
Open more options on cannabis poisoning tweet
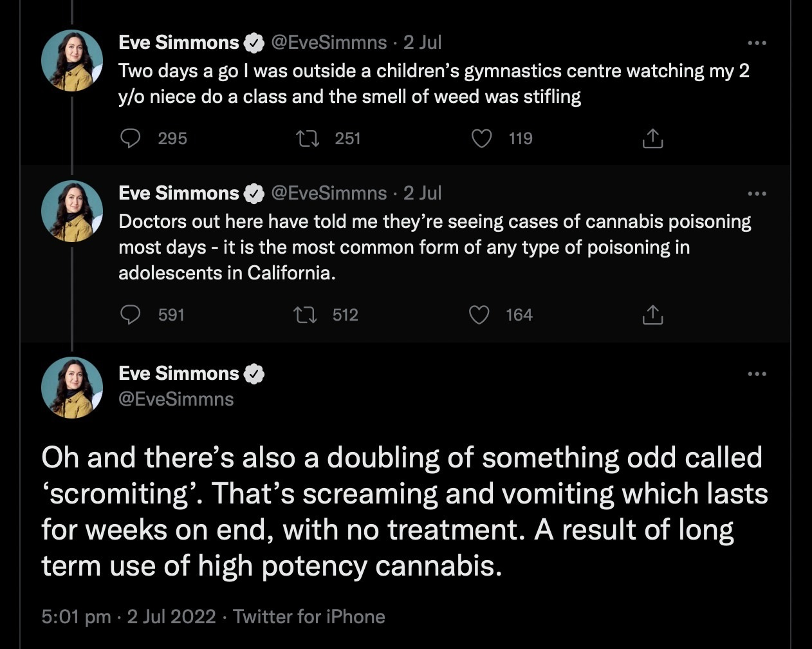pos(757,194)
